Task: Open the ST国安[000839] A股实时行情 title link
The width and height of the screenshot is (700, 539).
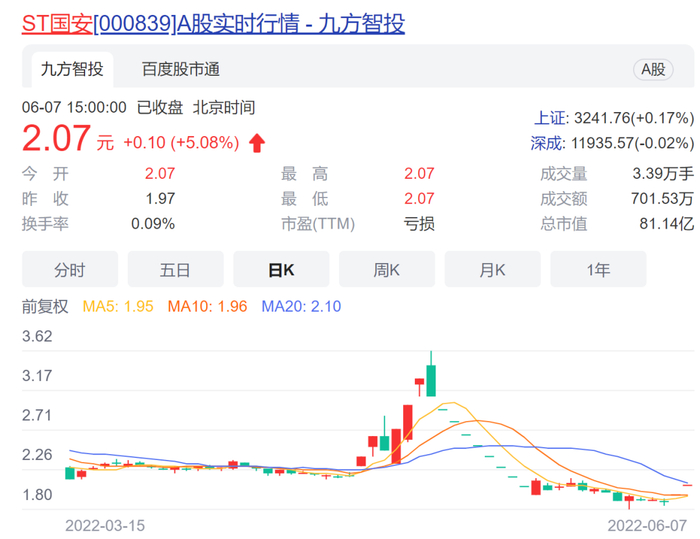Action: [x=213, y=24]
